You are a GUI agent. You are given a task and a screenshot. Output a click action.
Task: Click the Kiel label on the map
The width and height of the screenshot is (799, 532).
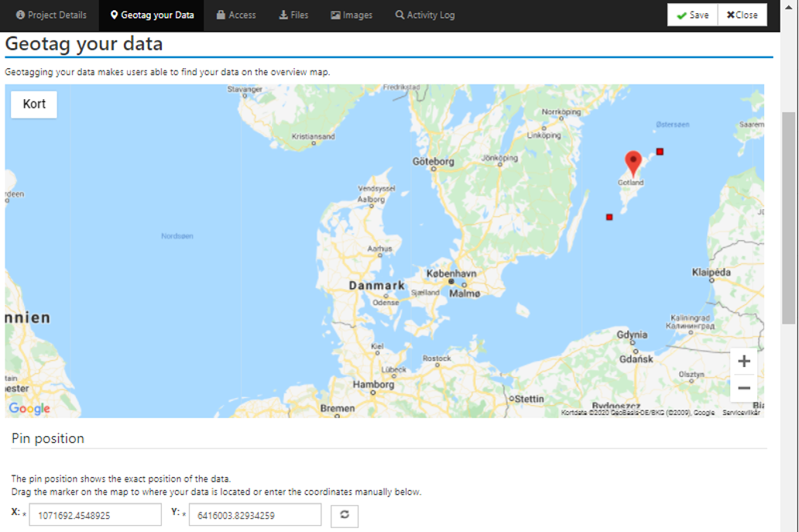point(377,346)
